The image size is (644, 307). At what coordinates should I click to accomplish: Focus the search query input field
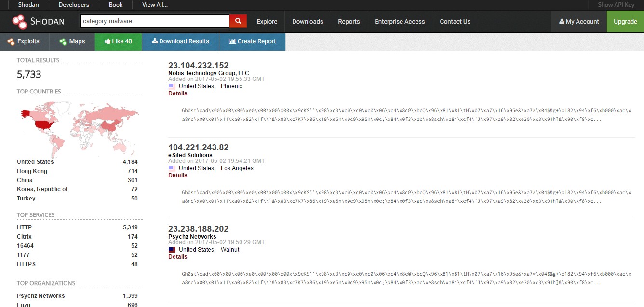pyautogui.click(x=155, y=21)
